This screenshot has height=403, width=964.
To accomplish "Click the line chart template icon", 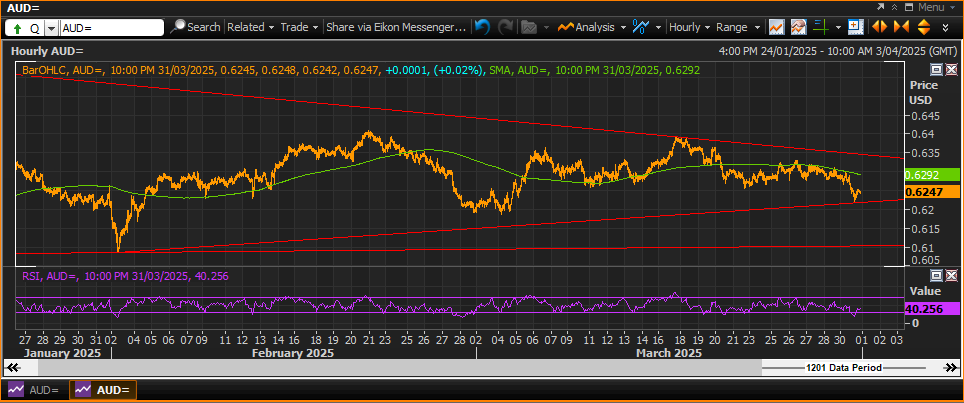I will tap(776, 27).
